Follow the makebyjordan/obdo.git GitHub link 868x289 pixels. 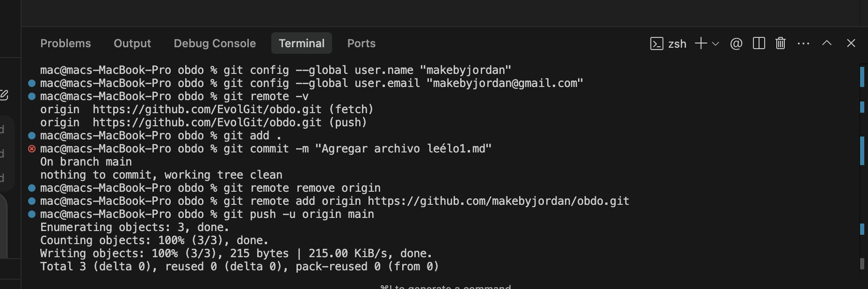point(498,201)
